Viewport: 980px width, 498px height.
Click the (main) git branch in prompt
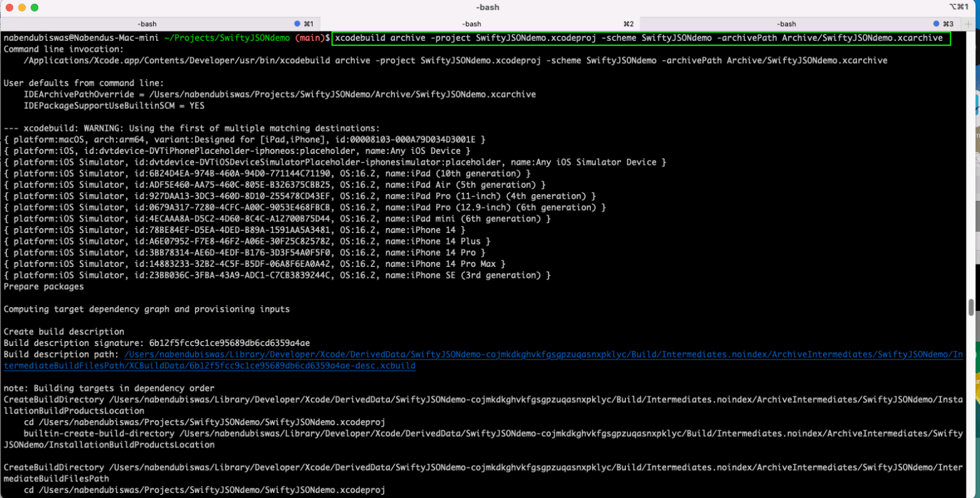(310, 38)
